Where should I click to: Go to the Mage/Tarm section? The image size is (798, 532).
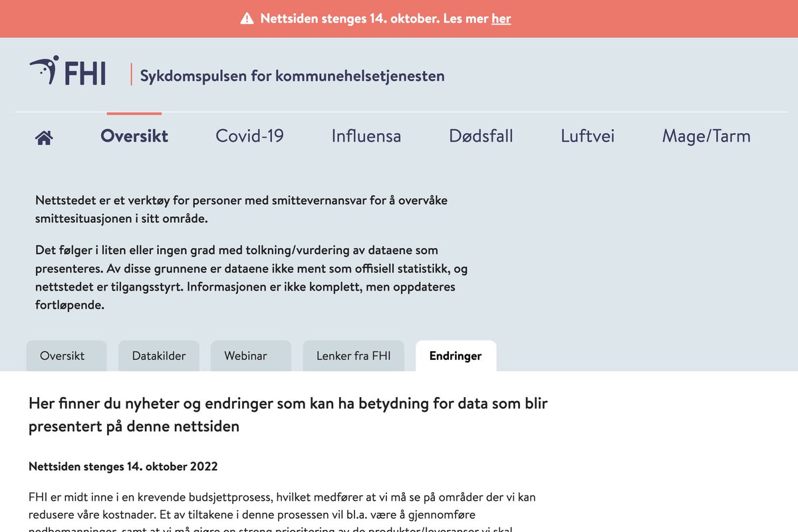706,136
